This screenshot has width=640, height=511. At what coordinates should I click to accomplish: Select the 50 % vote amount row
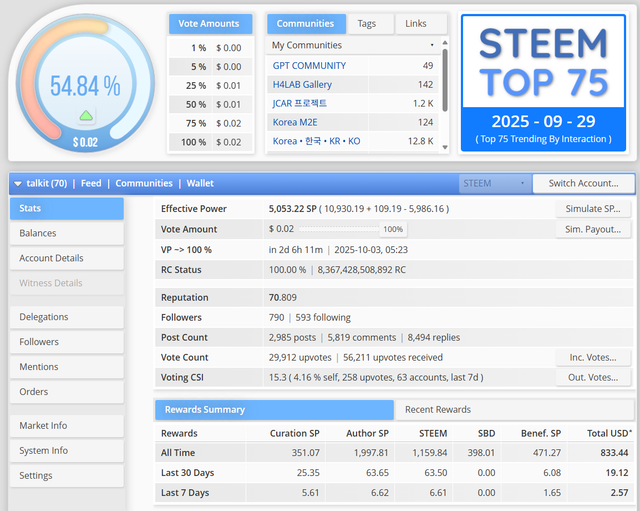point(211,104)
